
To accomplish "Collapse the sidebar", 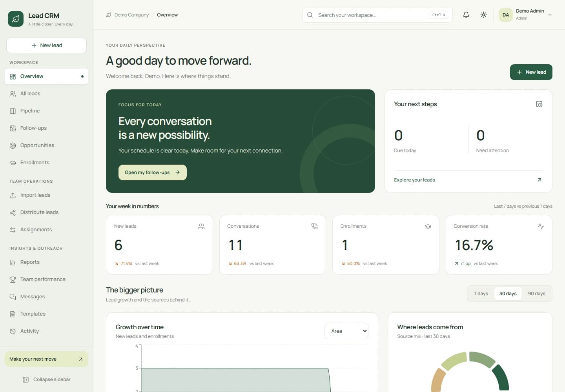I will pos(46,379).
